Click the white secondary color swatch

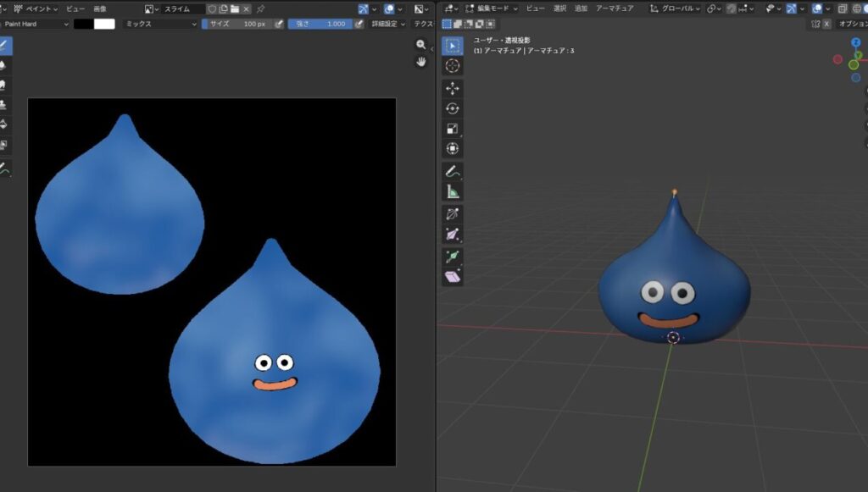[104, 24]
